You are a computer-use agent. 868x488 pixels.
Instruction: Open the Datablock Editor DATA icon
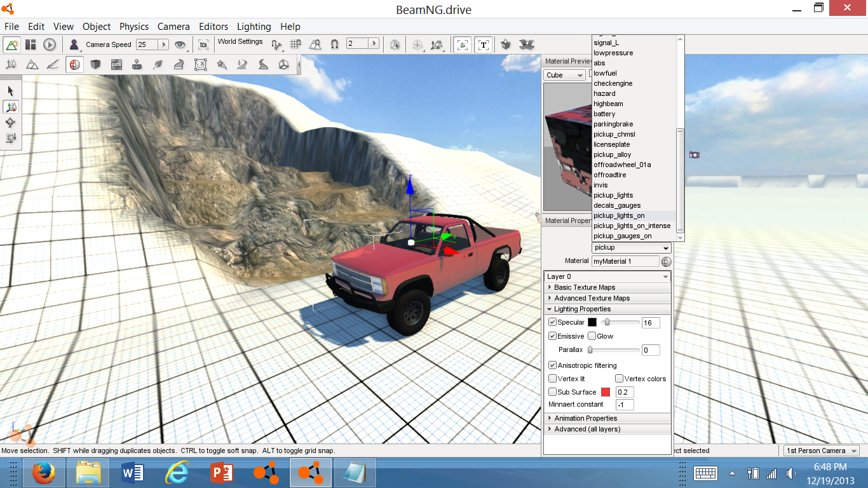point(116,64)
